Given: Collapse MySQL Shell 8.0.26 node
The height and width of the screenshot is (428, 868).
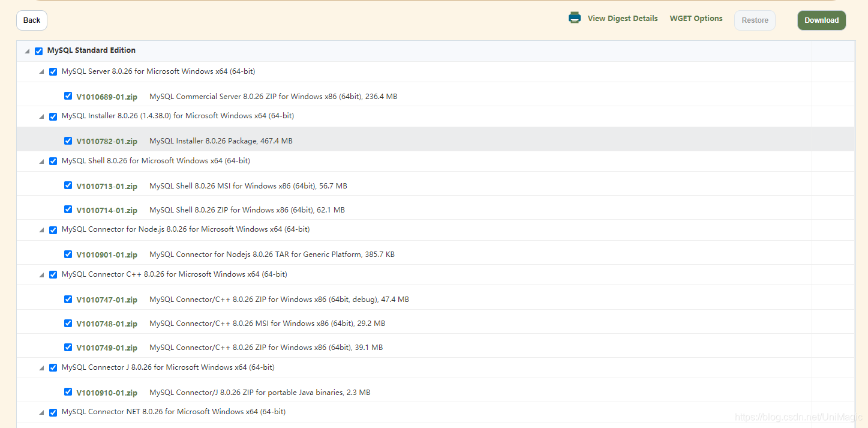Looking at the screenshot, I should click(x=42, y=161).
